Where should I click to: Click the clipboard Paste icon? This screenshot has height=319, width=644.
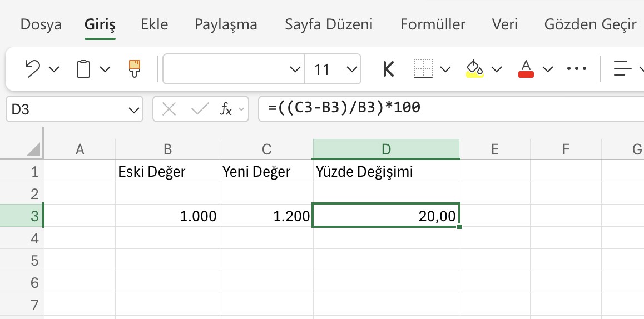coord(83,68)
